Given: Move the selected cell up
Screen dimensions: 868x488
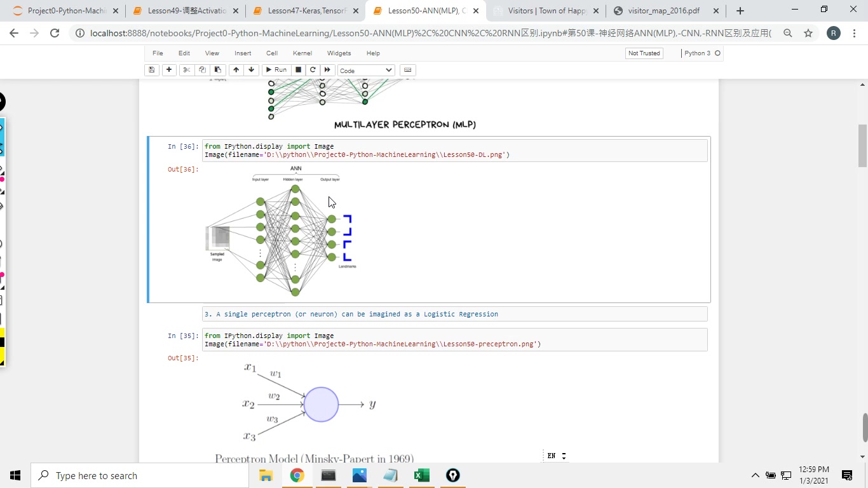Looking at the screenshot, I should tap(236, 70).
